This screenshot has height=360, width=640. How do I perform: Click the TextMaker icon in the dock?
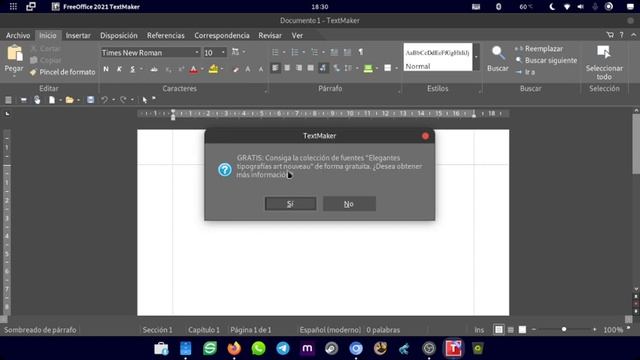click(x=453, y=348)
